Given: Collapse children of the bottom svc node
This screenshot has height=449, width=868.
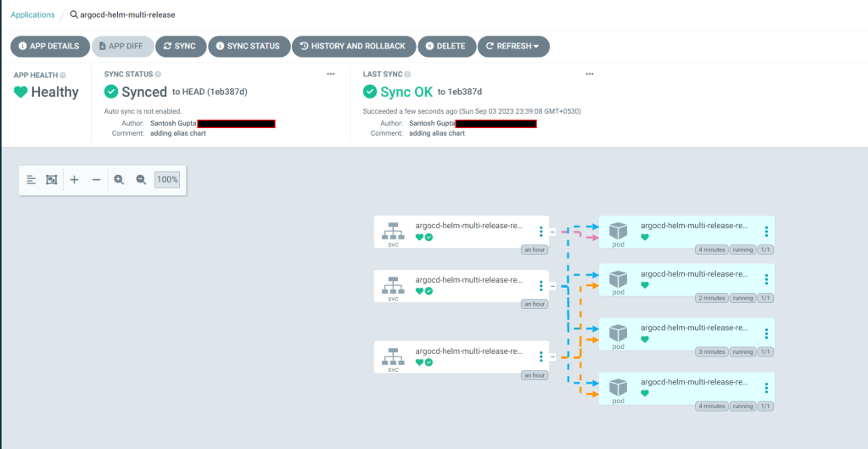Looking at the screenshot, I should 552,357.
